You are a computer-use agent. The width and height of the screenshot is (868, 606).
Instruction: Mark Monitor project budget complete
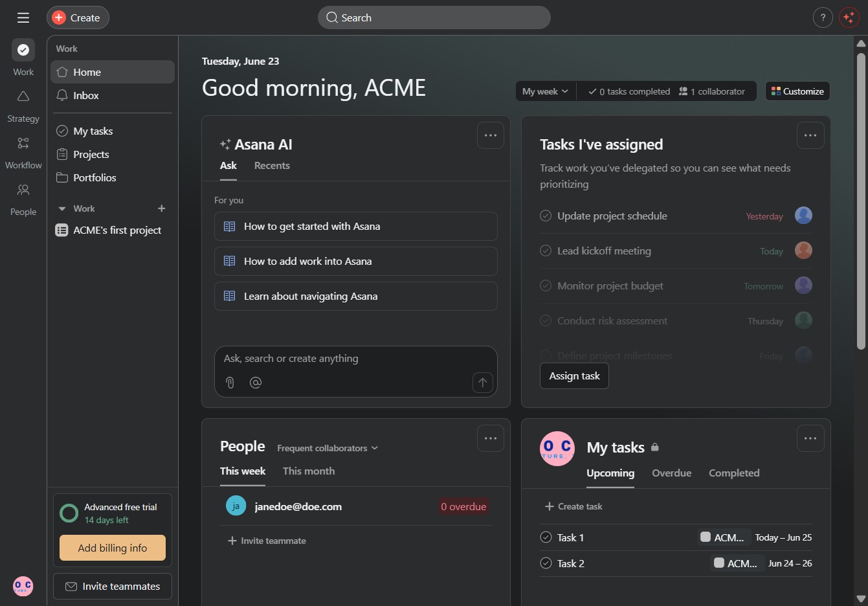click(546, 286)
